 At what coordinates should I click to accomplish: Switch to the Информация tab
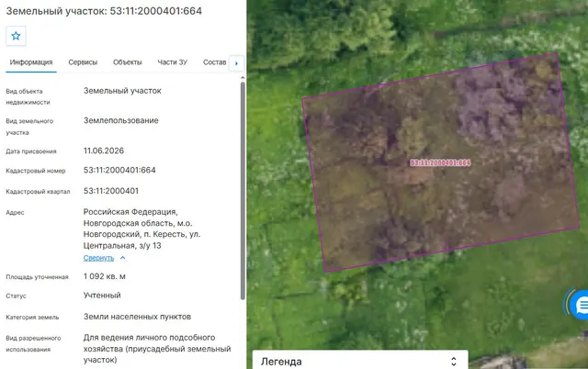(x=31, y=62)
